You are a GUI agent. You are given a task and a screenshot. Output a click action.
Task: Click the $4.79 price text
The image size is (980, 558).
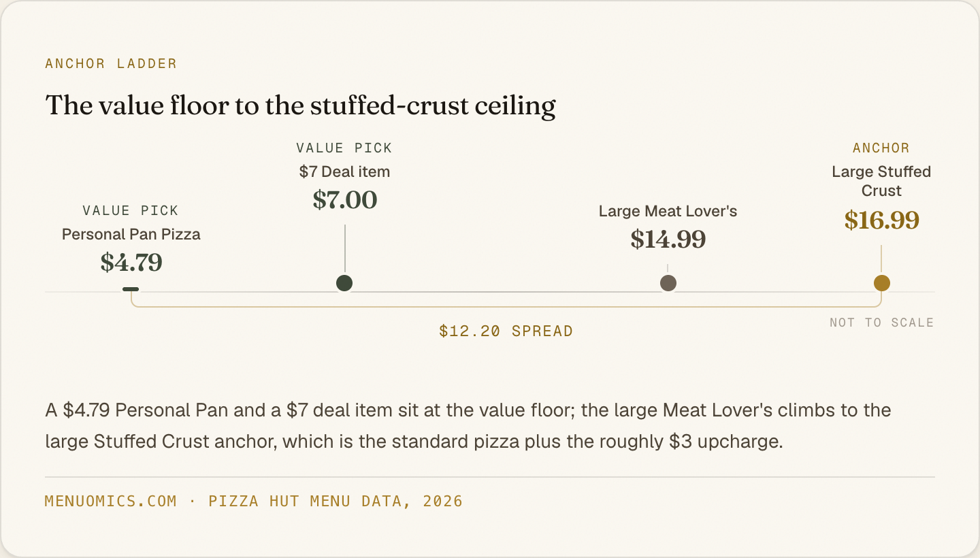tap(131, 263)
